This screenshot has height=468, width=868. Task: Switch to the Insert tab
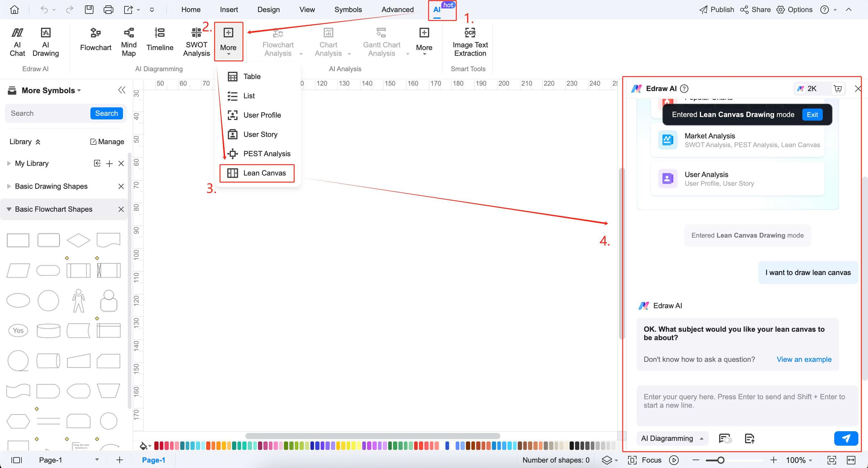point(229,9)
